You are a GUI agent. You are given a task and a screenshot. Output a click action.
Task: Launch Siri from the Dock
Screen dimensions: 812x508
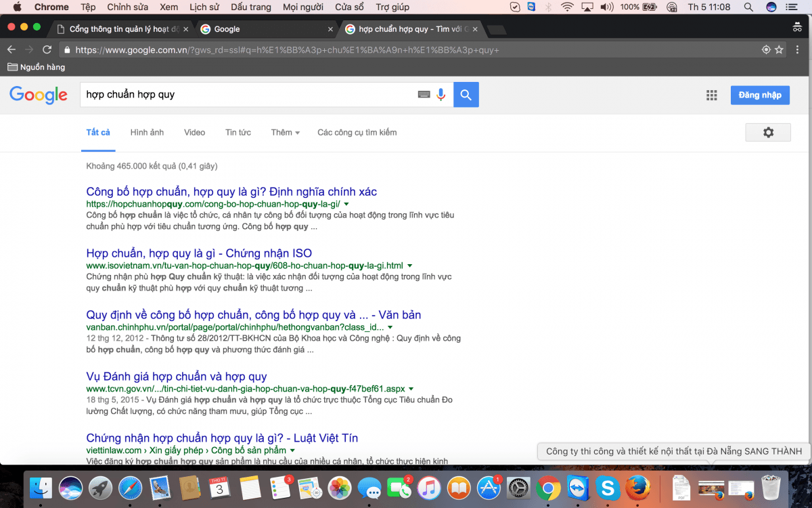(71, 488)
